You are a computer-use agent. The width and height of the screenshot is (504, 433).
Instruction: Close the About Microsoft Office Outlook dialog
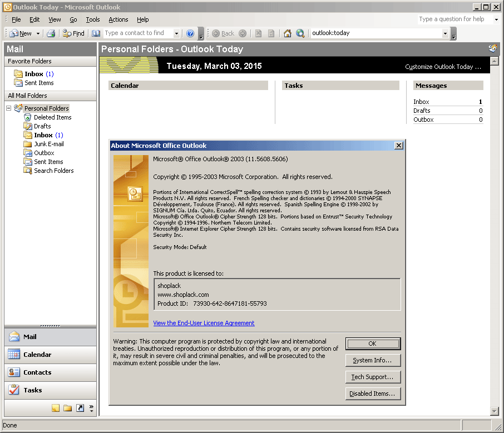pyautogui.click(x=399, y=146)
